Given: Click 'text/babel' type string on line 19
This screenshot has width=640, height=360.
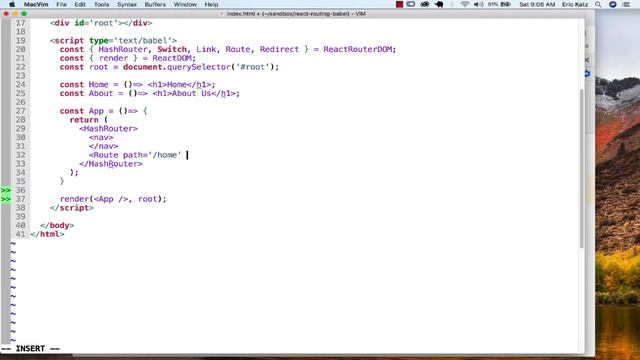Looking at the screenshot, I should [x=143, y=41].
